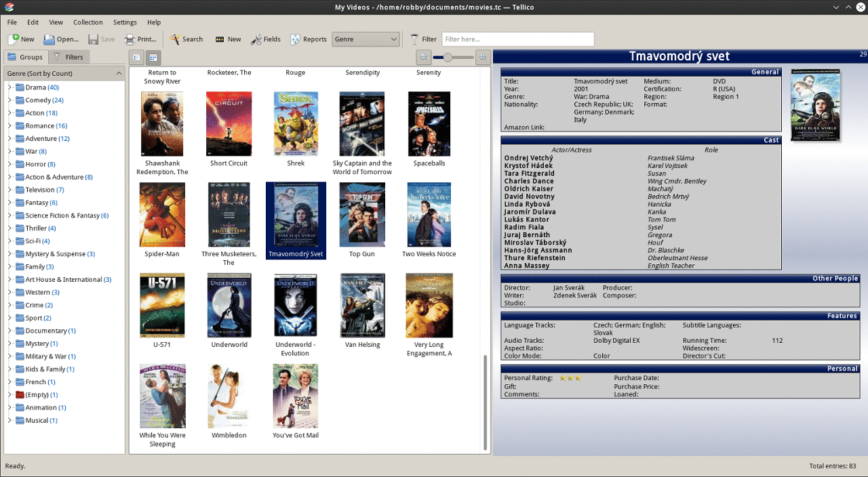Select the Top Gun movie thumbnail
The image size is (868, 477).
click(361, 215)
